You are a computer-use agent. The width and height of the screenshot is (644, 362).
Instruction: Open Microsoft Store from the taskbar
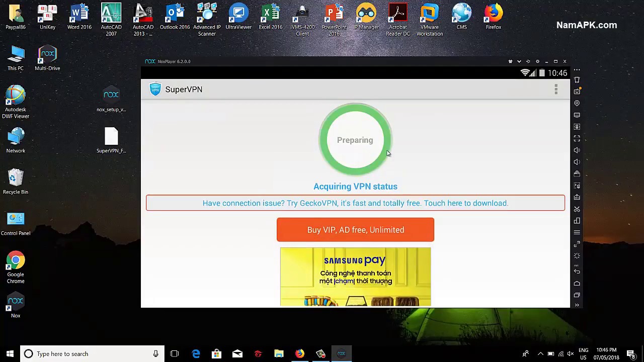[x=216, y=354]
